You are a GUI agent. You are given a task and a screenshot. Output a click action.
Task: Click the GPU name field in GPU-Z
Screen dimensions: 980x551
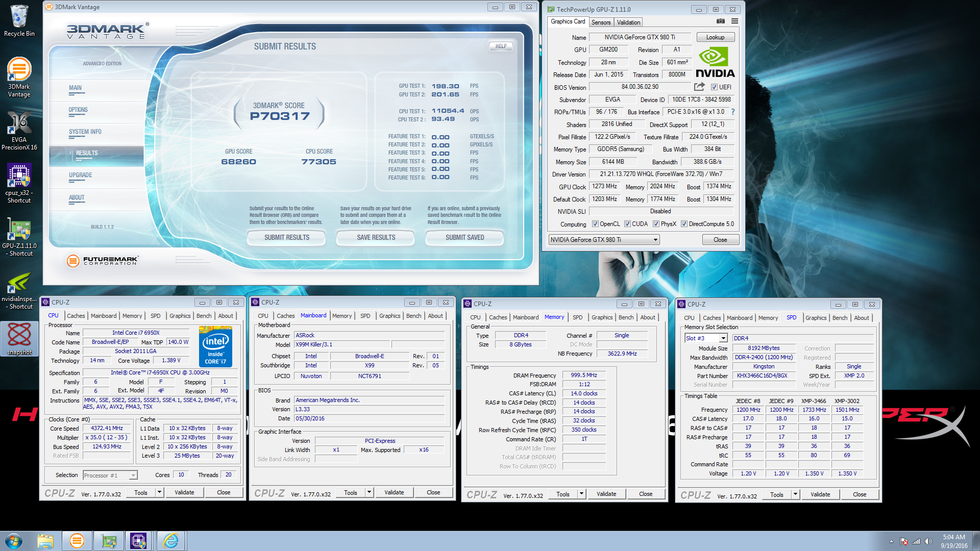click(640, 37)
